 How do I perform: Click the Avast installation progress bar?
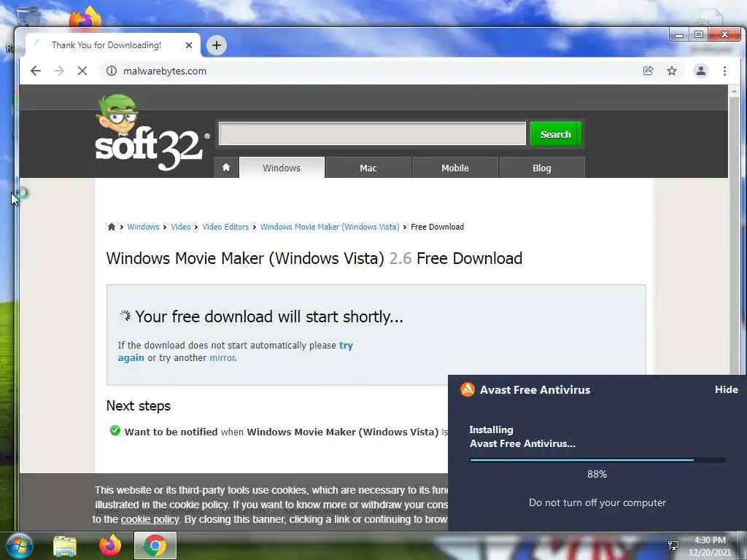[x=597, y=460]
